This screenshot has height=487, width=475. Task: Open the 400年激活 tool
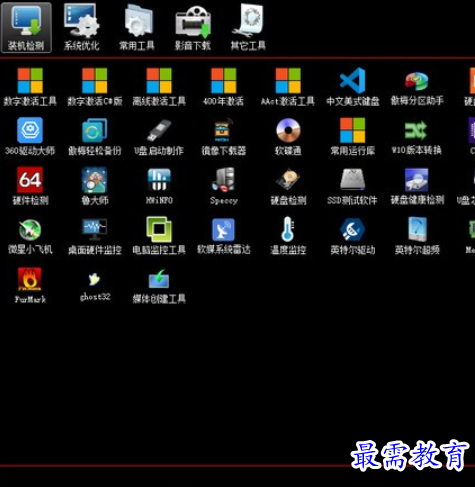coord(223,87)
